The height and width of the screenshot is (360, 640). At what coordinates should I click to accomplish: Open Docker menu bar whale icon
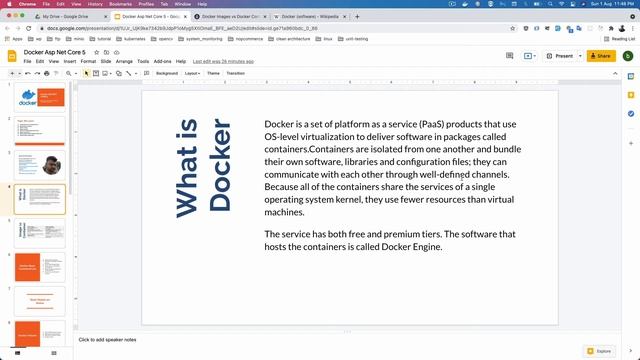(x=465, y=4)
